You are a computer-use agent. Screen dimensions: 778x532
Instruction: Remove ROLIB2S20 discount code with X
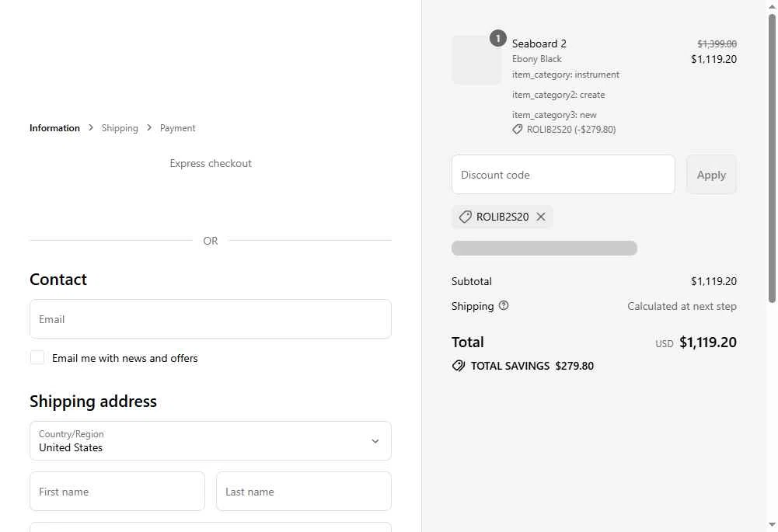tap(541, 217)
